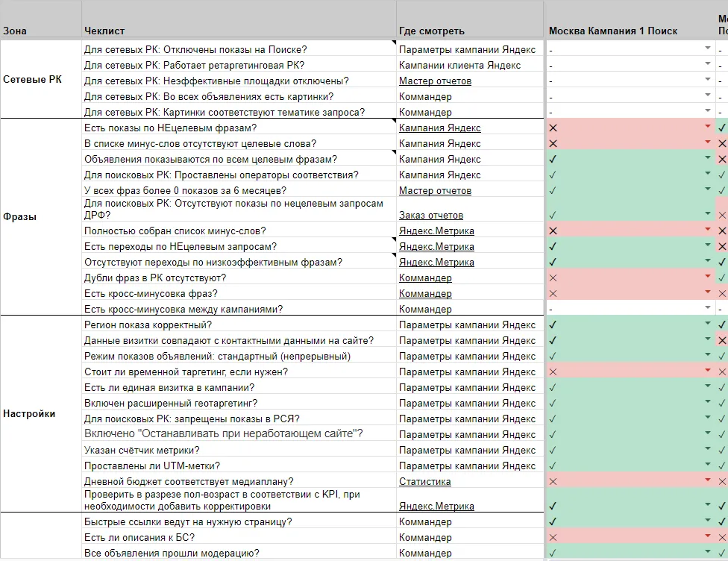Open 'Мастер отчетов' link in 'Неэффективные площадки отключены?' row
Image resolution: width=728 pixels, height=561 pixels.
pos(435,81)
